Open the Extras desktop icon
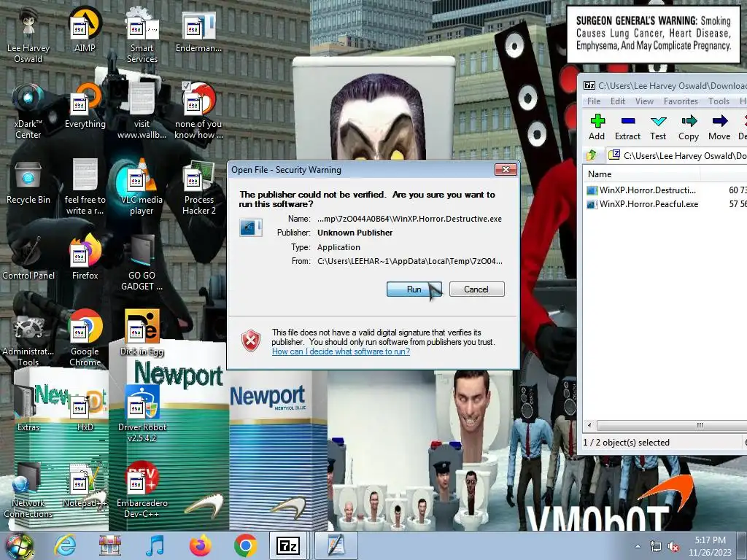Viewport: 747px width, 560px height. tap(28, 410)
